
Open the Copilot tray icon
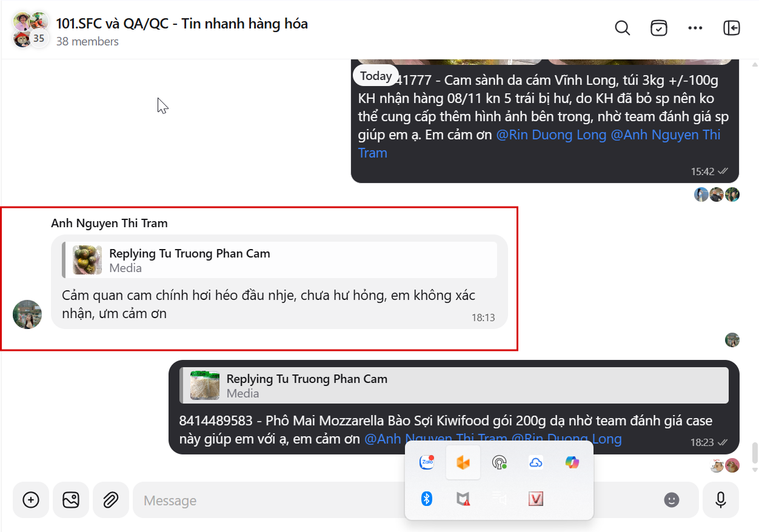coord(572,463)
